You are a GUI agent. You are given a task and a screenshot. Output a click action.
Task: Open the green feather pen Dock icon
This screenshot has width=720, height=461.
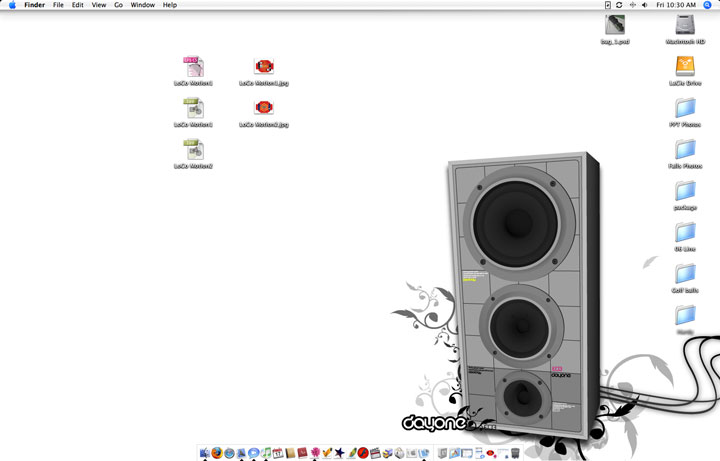click(x=351, y=453)
